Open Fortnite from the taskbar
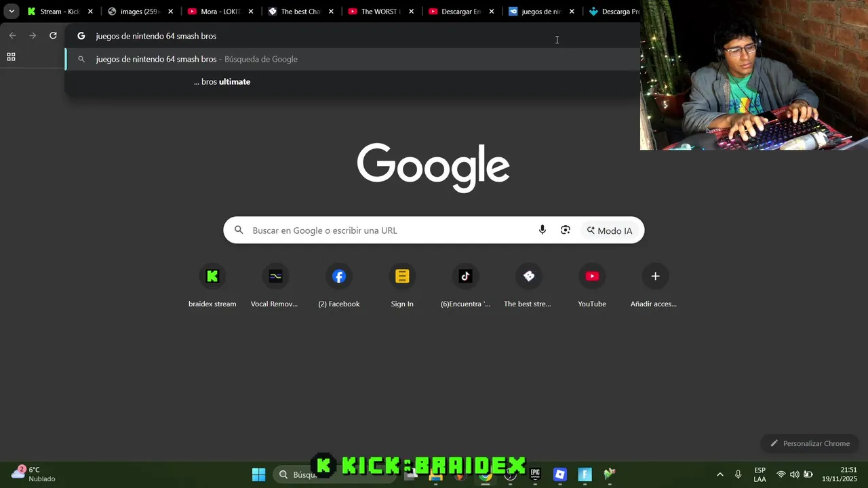868x488 pixels. tap(585, 474)
